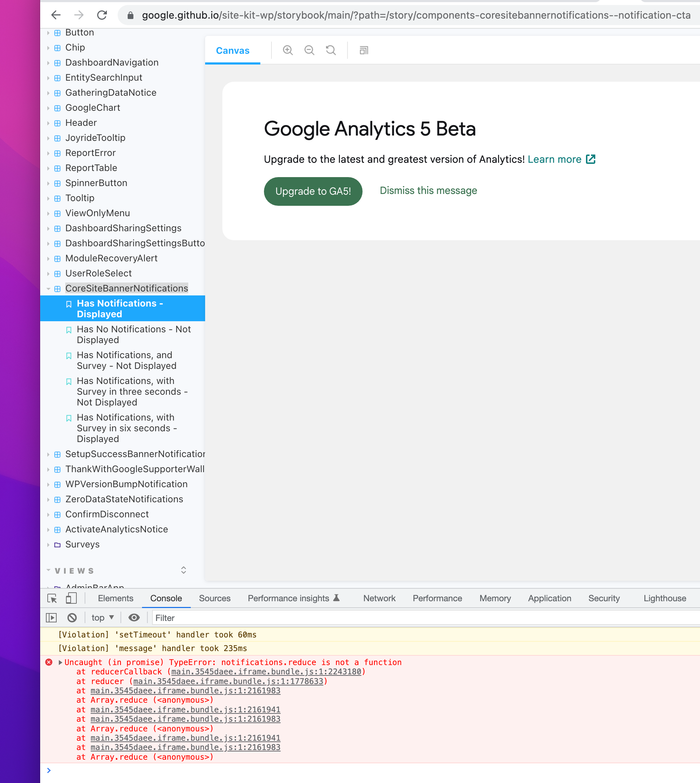Show the console sidebar panel
700x783 pixels.
point(51,617)
